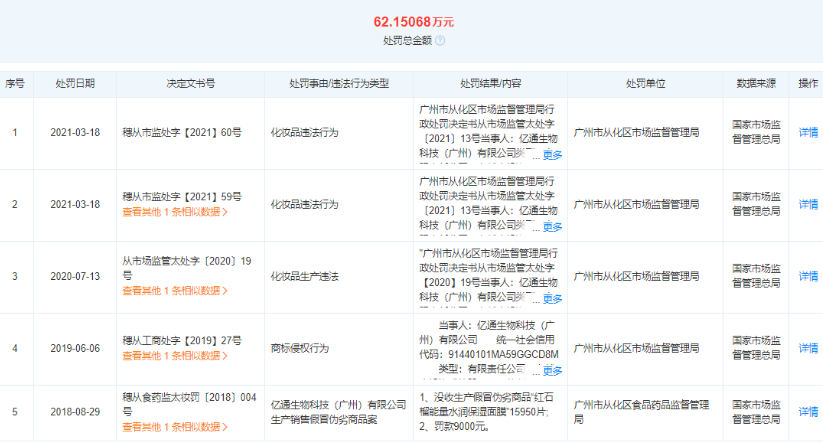The width and height of the screenshot is (823, 444).
Task: View similar data under 从市场监管太处字〔2020〕19号
Action: tap(175, 291)
